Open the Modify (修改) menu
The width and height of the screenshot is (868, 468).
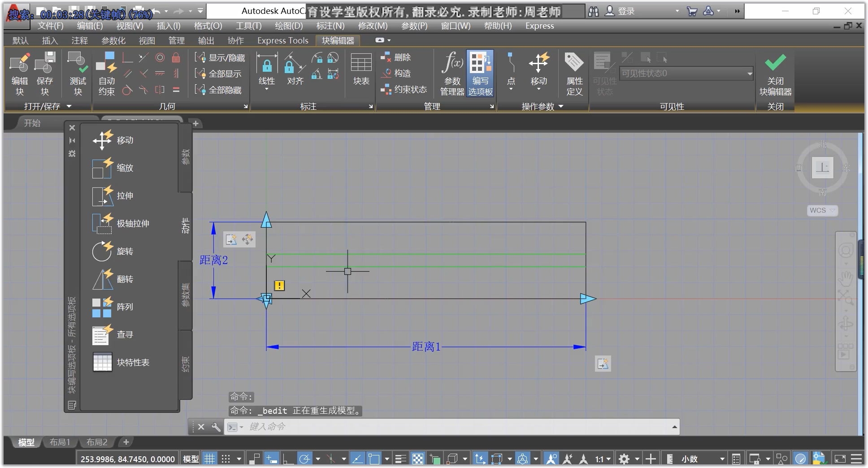[x=373, y=26]
